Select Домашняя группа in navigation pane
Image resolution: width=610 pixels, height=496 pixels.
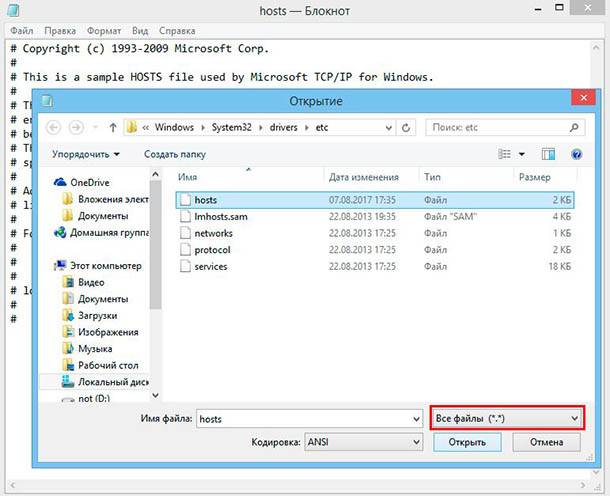tap(101, 233)
